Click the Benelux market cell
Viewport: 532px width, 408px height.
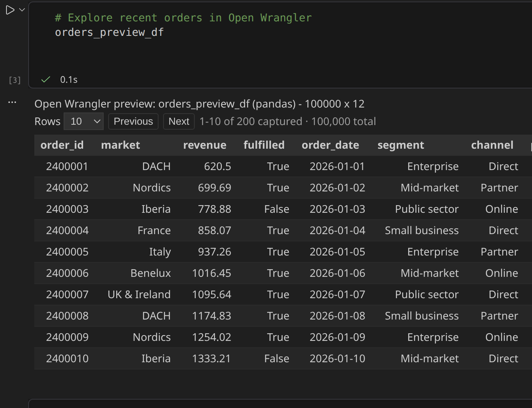[151, 273]
